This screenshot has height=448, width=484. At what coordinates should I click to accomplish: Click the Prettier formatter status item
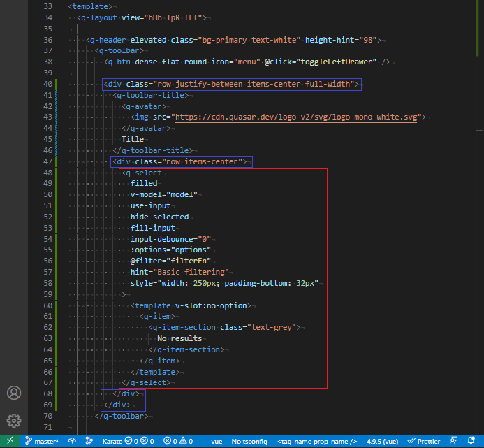coord(424,441)
